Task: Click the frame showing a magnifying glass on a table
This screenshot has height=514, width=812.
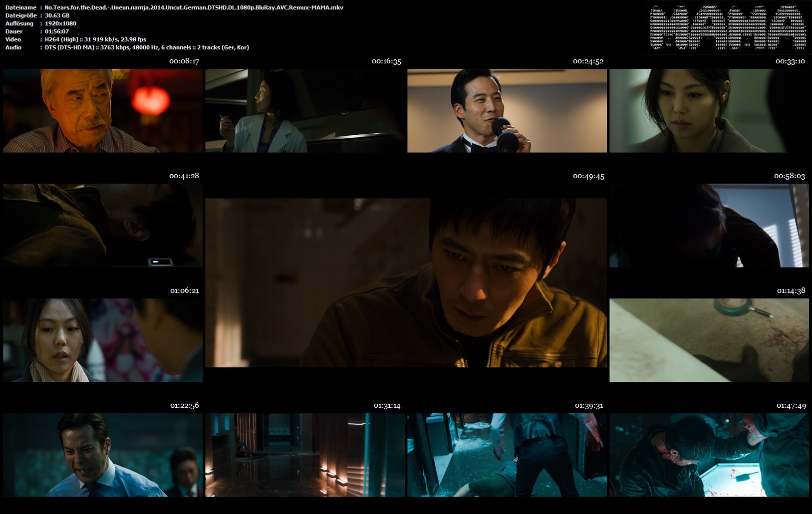Action: [x=709, y=340]
